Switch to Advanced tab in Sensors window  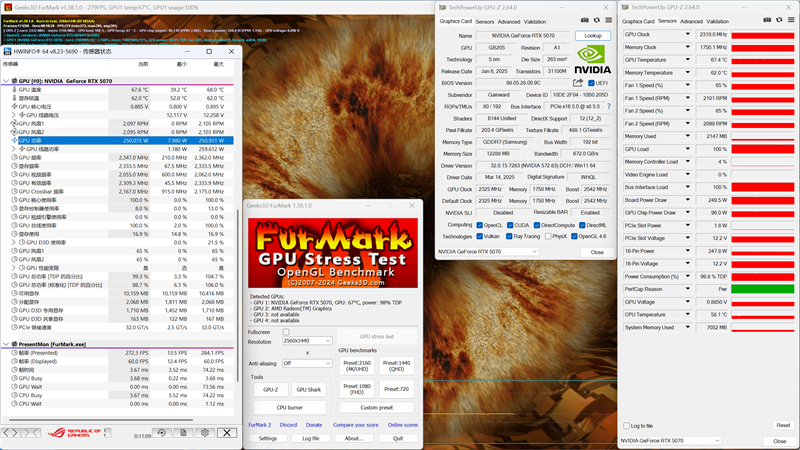tap(691, 21)
